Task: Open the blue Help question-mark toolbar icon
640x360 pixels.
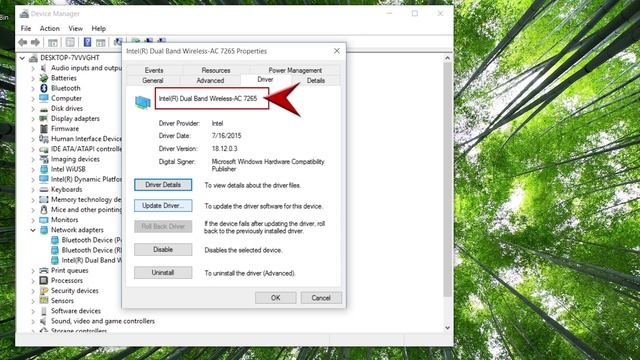Action: click(87, 42)
